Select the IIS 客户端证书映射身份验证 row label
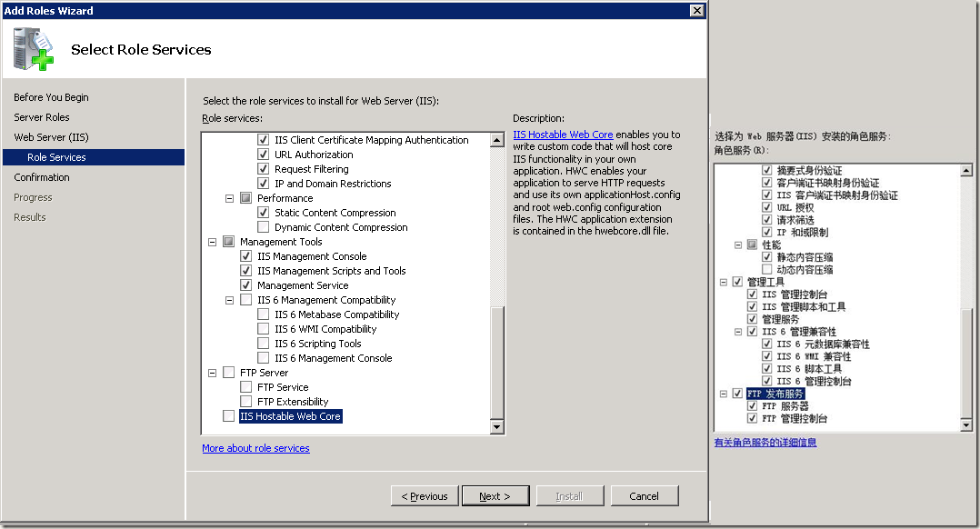This screenshot has height=529, width=980. click(837, 195)
